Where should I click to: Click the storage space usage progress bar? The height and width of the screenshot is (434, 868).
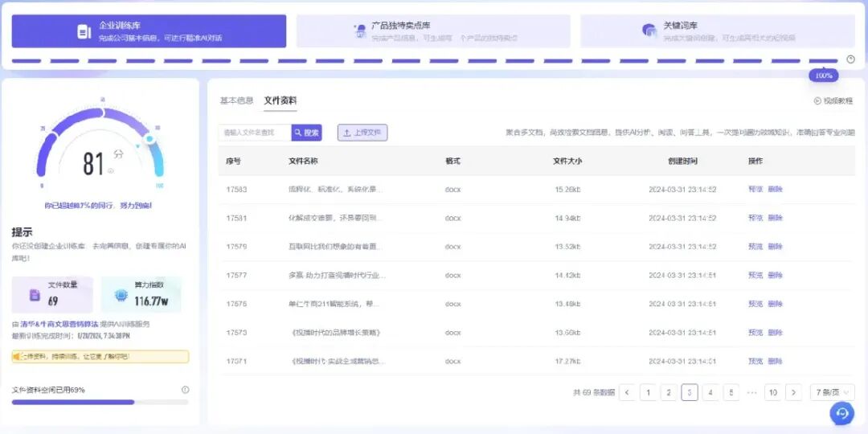pyautogui.click(x=100, y=403)
